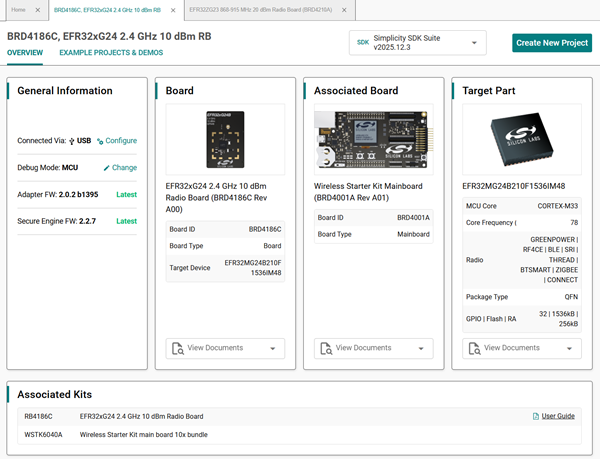
Task: Click the USB connection icon
Action: (x=72, y=141)
